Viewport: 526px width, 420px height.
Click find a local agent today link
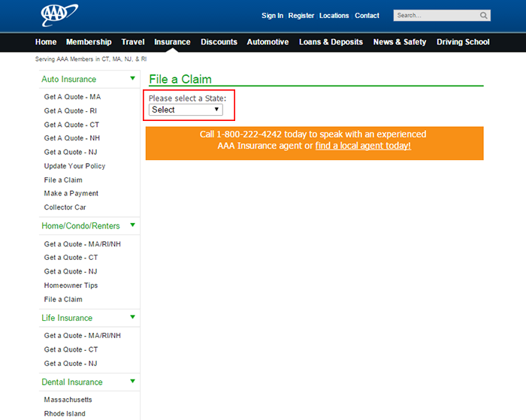(363, 146)
